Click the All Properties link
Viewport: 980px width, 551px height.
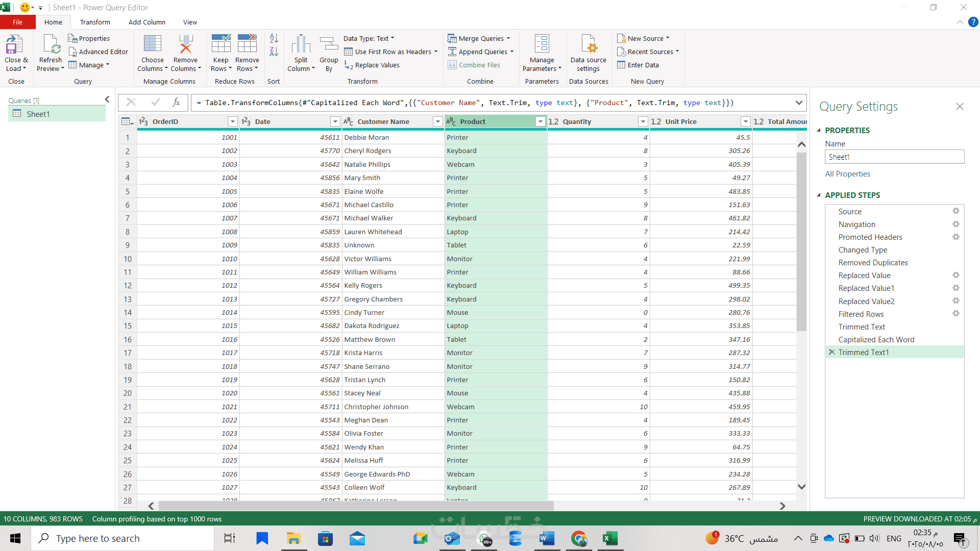(847, 173)
